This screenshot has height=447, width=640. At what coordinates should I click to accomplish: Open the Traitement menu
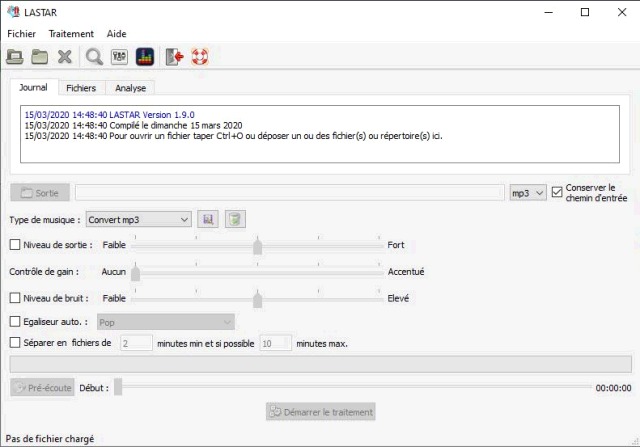(71, 33)
